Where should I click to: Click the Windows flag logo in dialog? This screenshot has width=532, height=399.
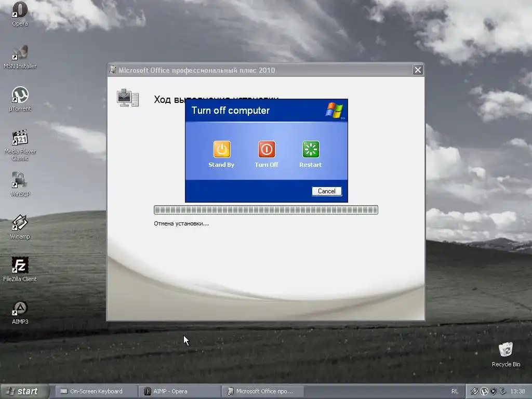(334, 110)
